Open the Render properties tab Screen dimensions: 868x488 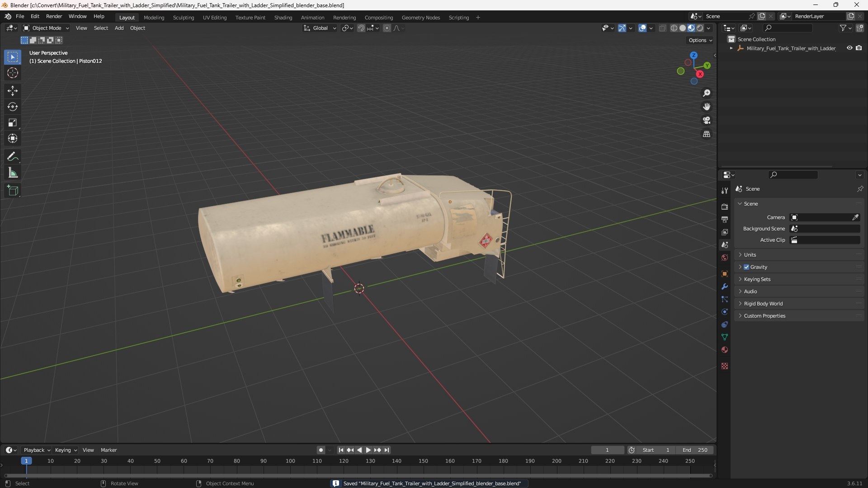click(x=725, y=206)
